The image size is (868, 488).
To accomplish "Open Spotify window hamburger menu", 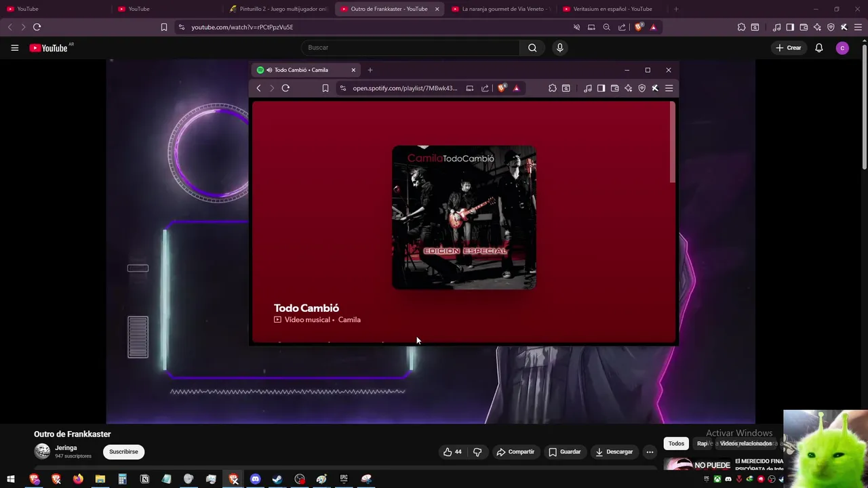I will pos(669,88).
